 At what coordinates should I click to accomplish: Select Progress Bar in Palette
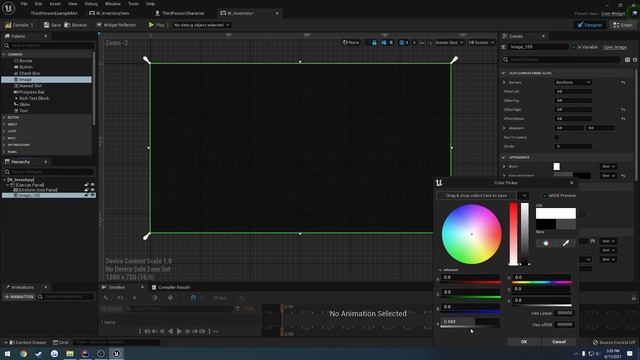click(x=31, y=92)
